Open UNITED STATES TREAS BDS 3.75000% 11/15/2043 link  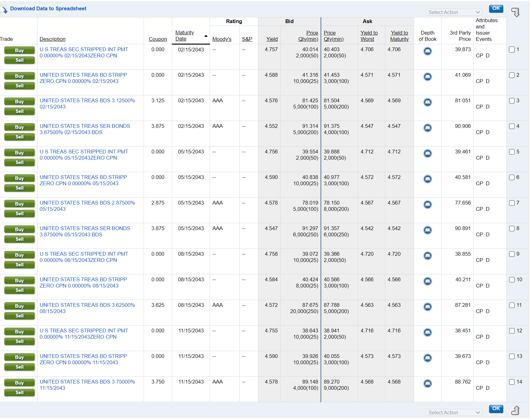pos(87,385)
